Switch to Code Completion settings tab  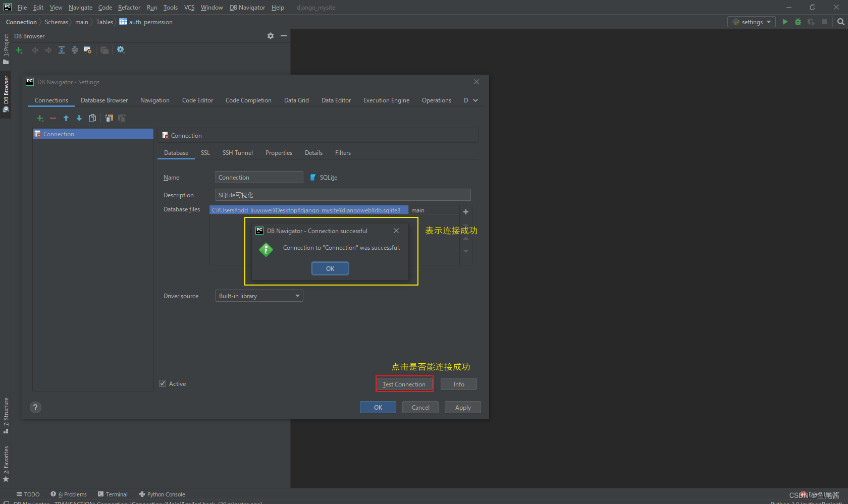click(x=248, y=100)
